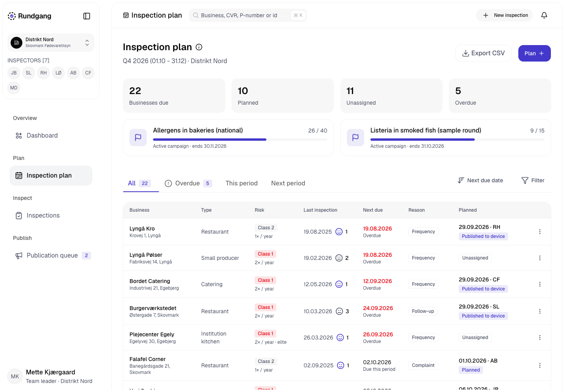Viewport: 565px width, 392px height.
Task: Click the Rundgang logo
Action: point(29,16)
